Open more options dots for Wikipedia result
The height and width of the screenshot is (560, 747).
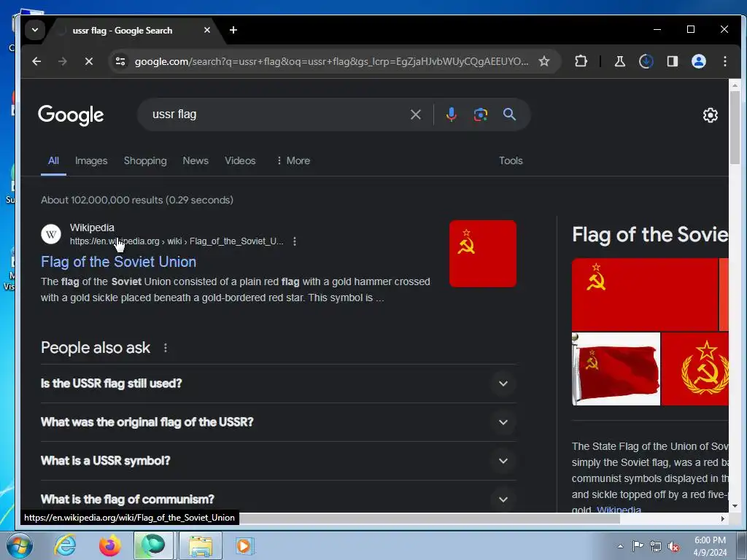(x=295, y=241)
